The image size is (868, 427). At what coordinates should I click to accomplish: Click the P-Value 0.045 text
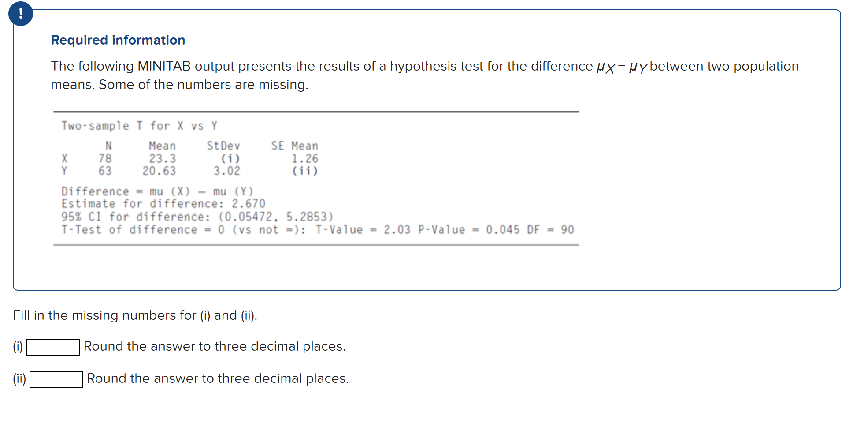click(x=467, y=229)
